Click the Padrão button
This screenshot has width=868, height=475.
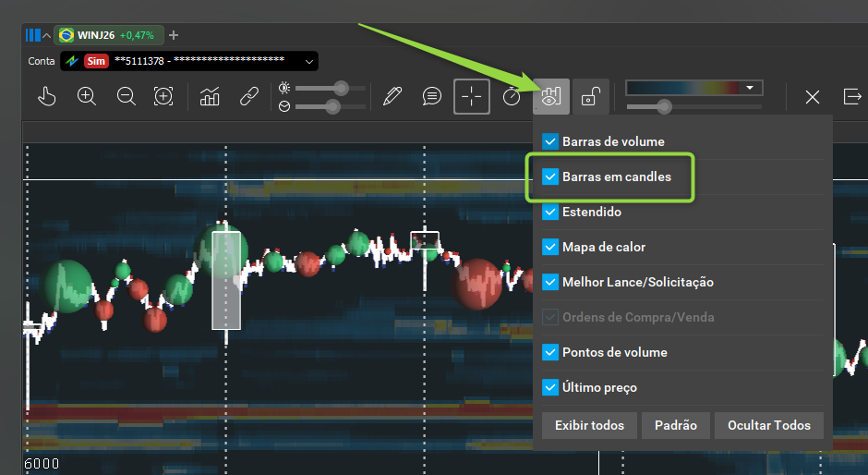pyautogui.click(x=675, y=425)
